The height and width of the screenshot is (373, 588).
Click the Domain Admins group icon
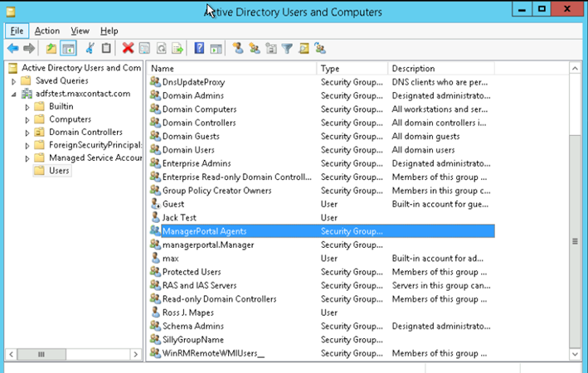click(x=155, y=95)
